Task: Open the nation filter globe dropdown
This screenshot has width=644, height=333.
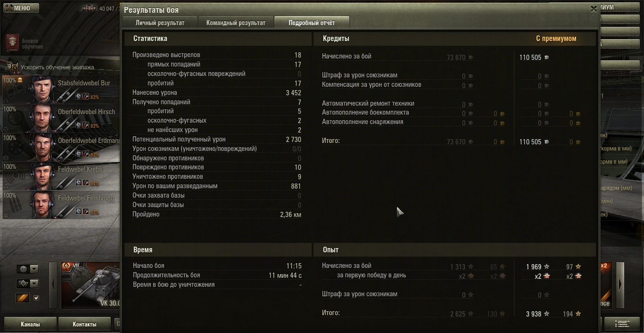Action: pos(27,269)
